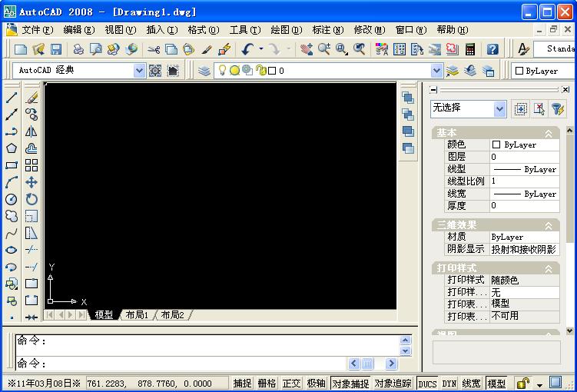Toggle DUCS in status bar
577x392 pixels.
pos(428,384)
